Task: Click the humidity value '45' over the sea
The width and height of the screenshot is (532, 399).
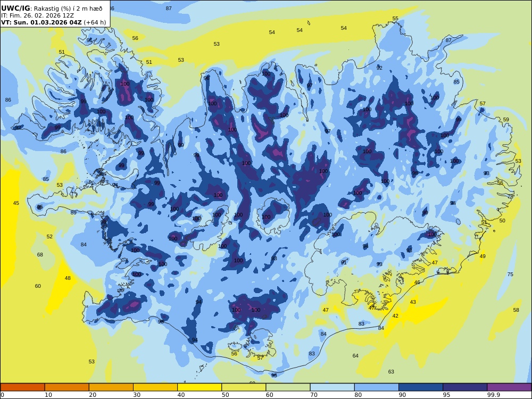Action: 16,203
